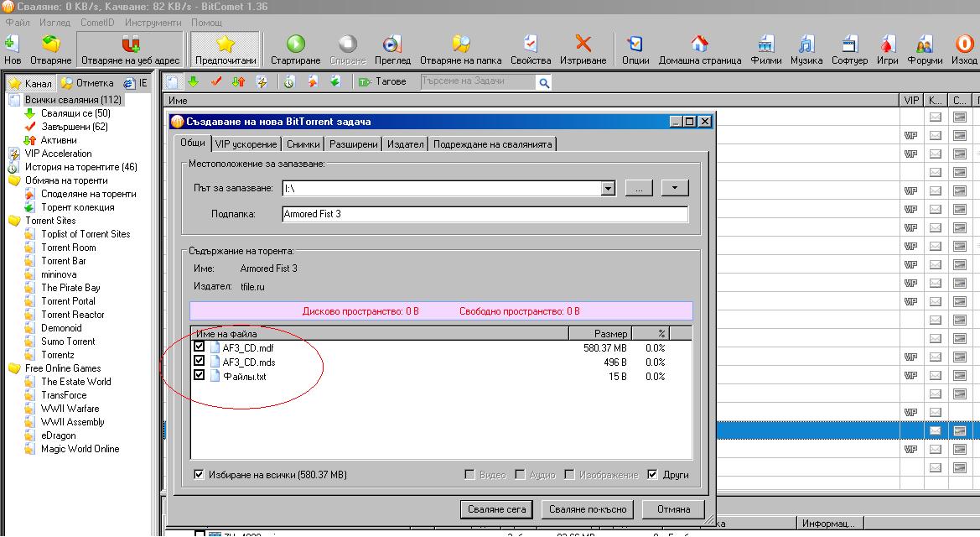Click the Свойства toolbar icon

(530, 44)
